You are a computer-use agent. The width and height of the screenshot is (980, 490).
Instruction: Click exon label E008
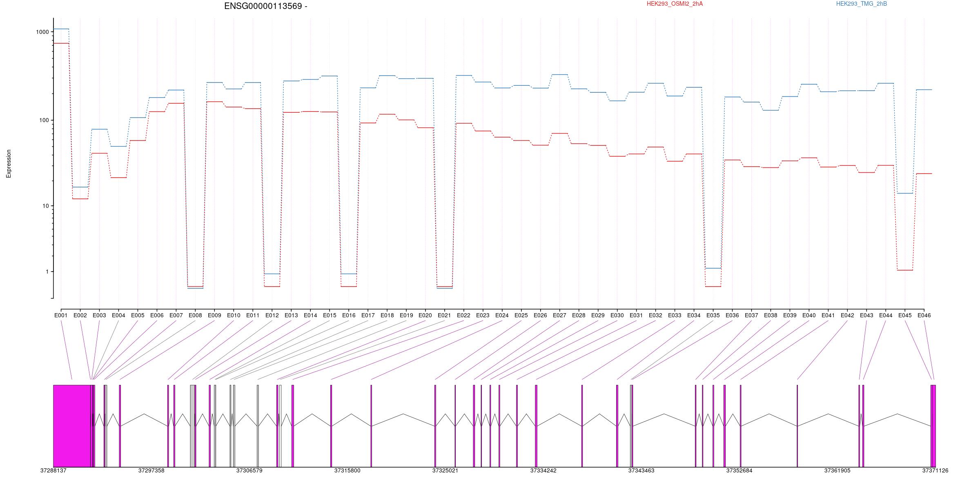coord(195,316)
